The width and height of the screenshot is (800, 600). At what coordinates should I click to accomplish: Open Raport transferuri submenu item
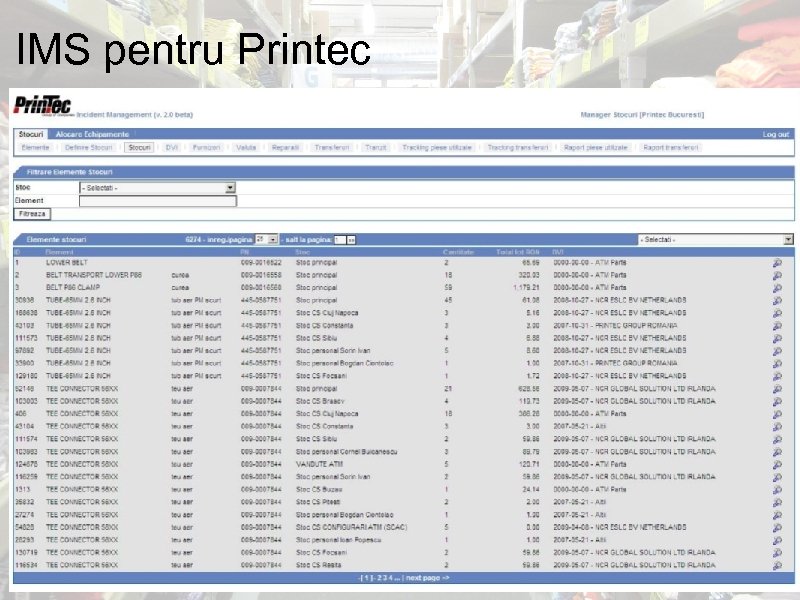pos(671,147)
